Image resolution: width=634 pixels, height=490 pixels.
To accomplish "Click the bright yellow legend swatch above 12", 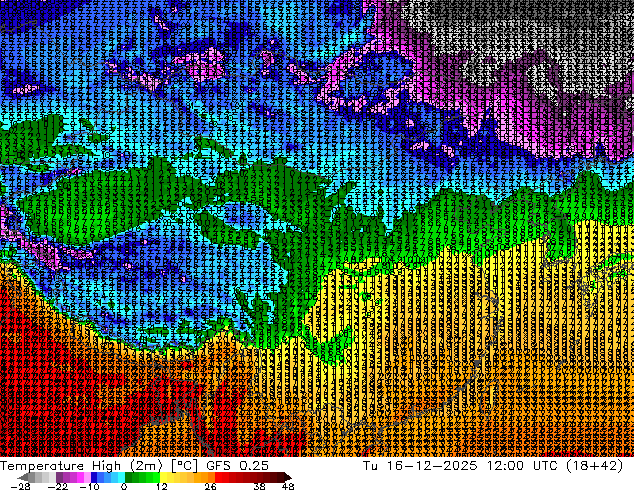I will 163,477.
